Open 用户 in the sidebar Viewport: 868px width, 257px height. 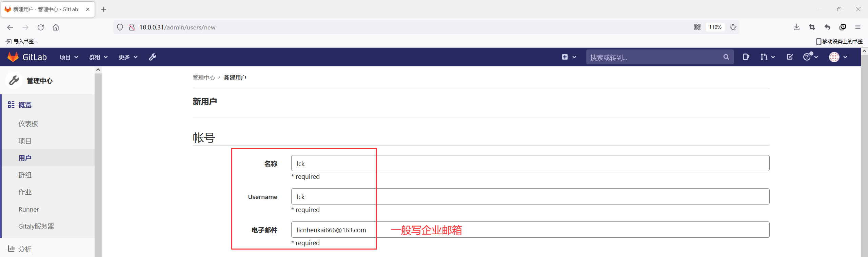[x=25, y=158]
